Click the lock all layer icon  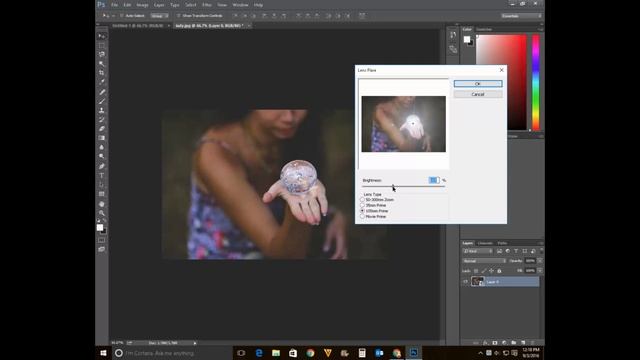(499, 271)
